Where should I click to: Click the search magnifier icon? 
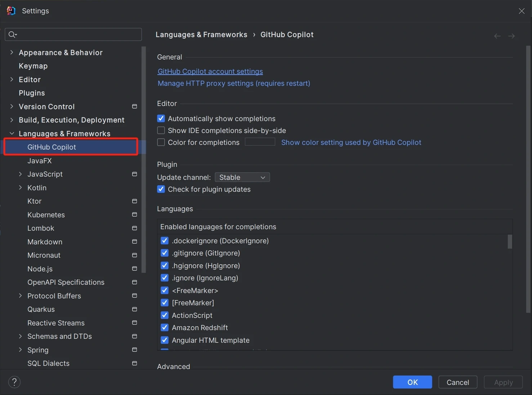pos(12,35)
